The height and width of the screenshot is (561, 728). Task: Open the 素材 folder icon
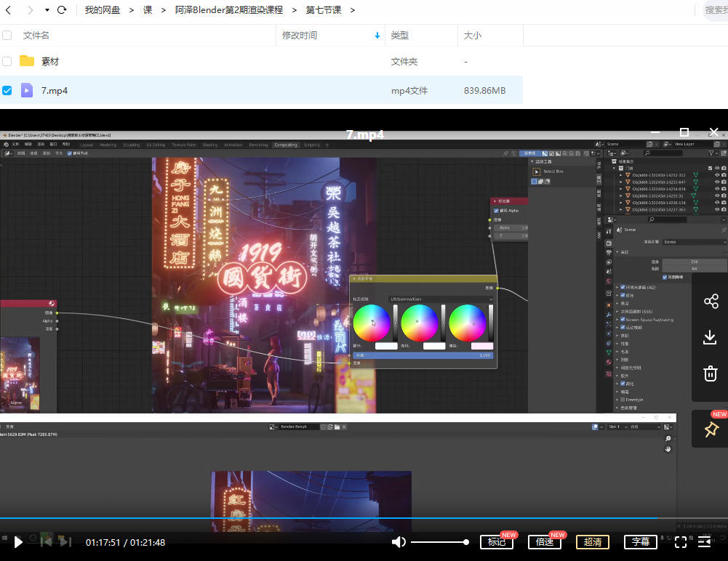27,61
